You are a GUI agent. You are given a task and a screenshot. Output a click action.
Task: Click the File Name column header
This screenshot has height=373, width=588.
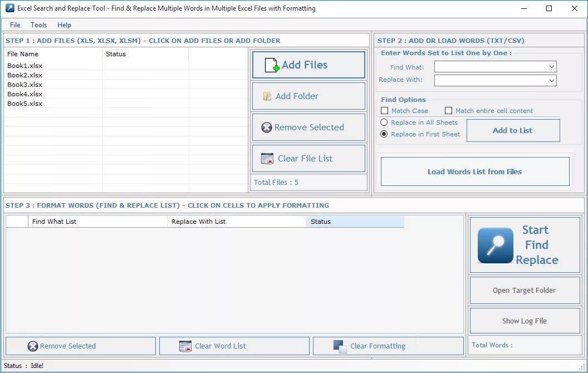tap(53, 54)
